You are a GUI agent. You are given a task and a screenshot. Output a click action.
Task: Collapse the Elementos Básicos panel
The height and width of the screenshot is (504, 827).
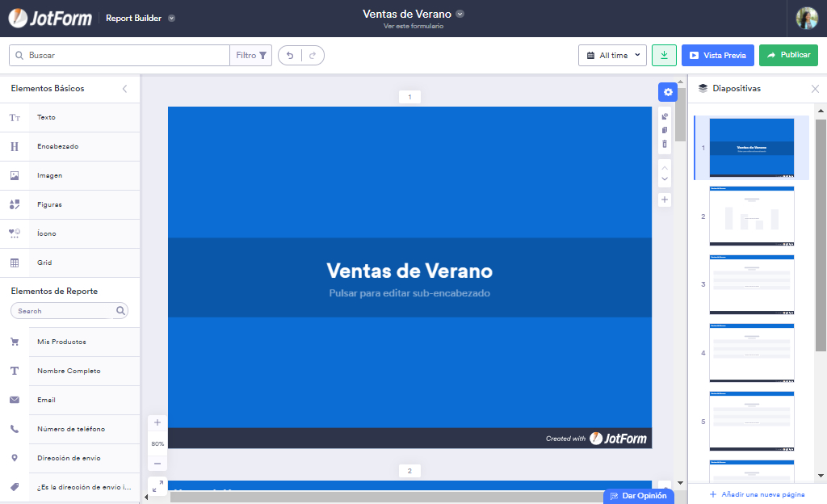tap(125, 89)
